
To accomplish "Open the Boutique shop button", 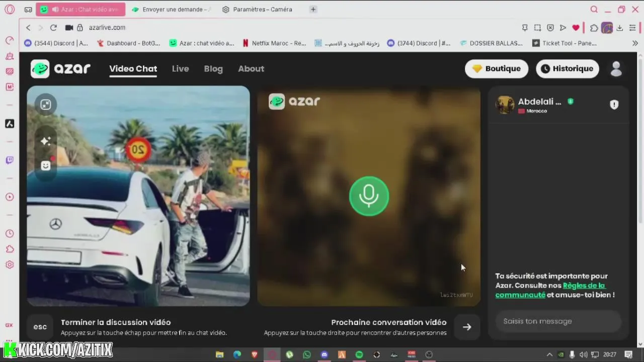I will pyautogui.click(x=497, y=69).
